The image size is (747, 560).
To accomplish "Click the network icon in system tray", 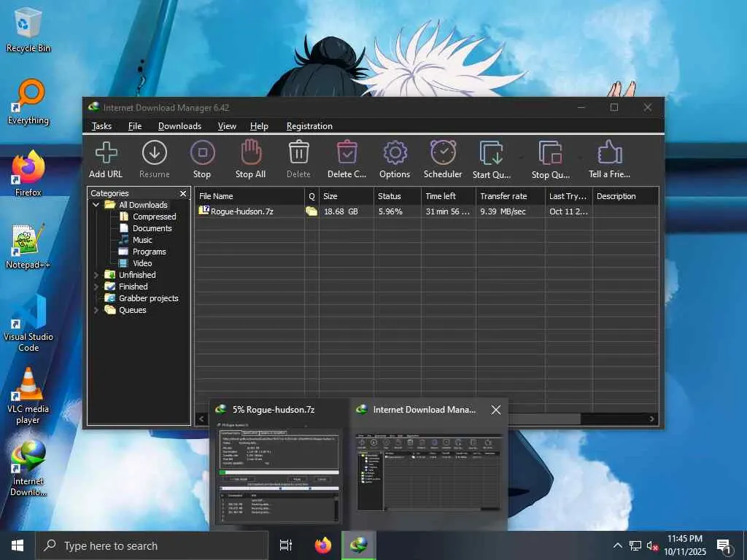I will 635,545.
